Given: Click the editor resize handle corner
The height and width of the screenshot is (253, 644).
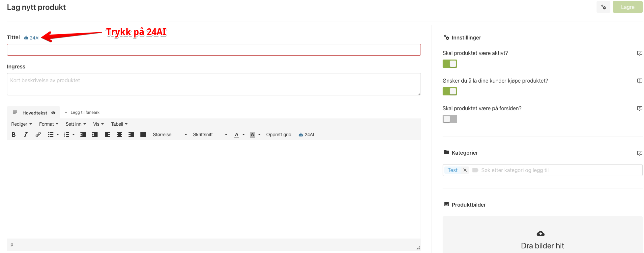Looking at the screenshot, I should 418,248.
